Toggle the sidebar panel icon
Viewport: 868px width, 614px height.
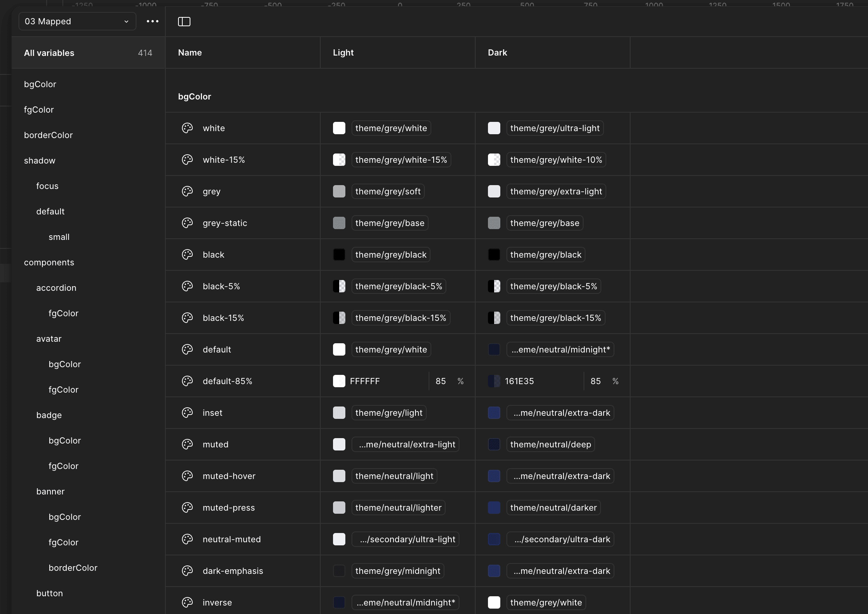[x=184, y=22]
